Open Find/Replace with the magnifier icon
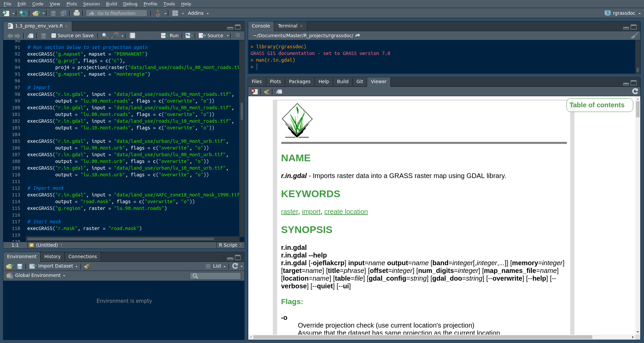 (105, 36)
